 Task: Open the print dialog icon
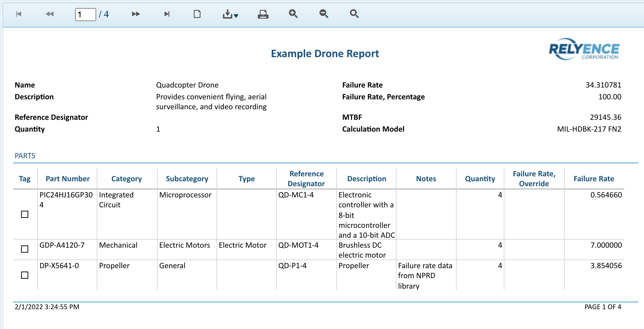tap(263, 14)
